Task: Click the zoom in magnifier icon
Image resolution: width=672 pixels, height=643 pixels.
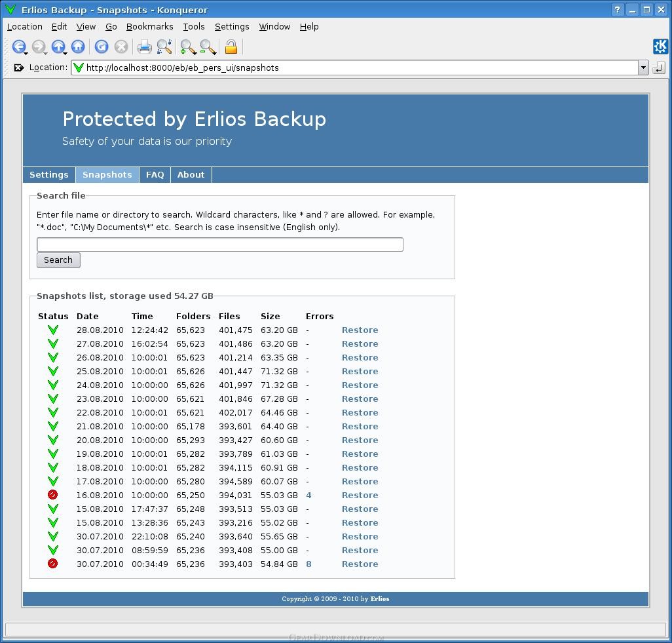Action: coord(187,47)
